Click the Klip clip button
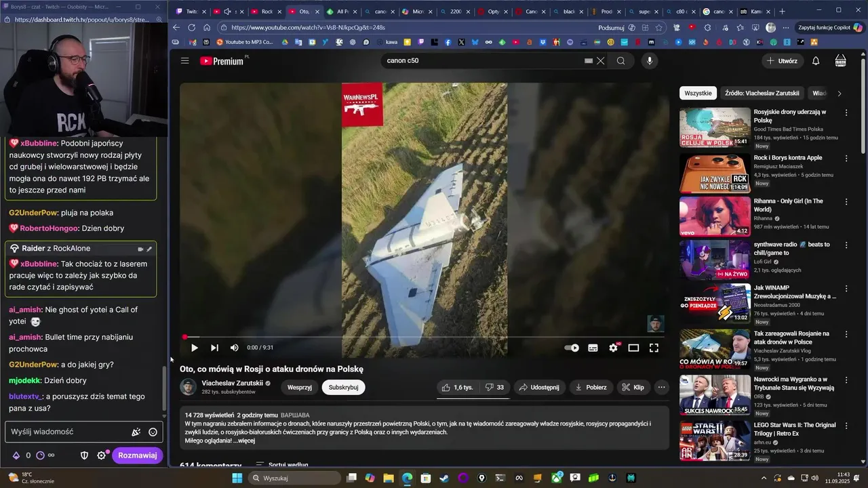This screenshot has width=868, height=488. coord(633,387)
